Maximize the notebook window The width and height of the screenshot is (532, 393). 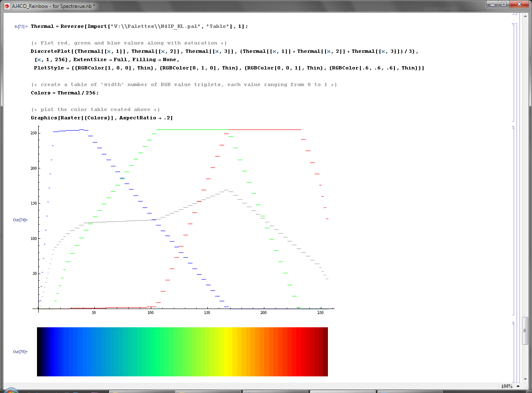coord(504,5)
